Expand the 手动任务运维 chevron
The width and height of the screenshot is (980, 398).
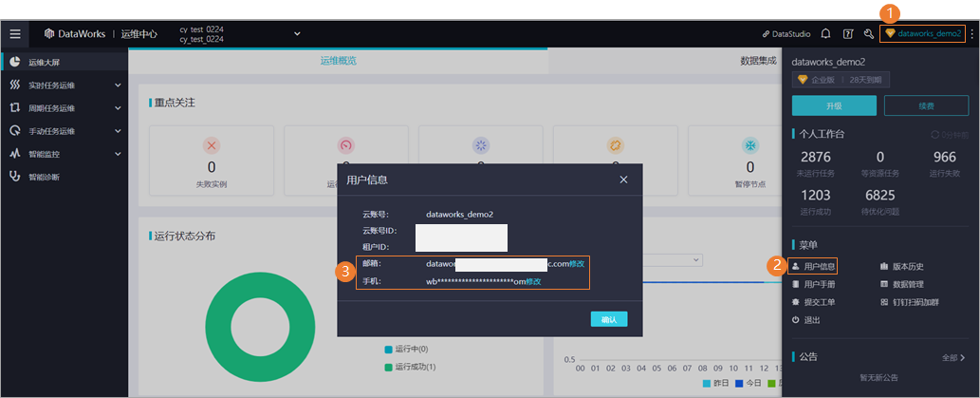pyautogui.click(x=119, y=131)
